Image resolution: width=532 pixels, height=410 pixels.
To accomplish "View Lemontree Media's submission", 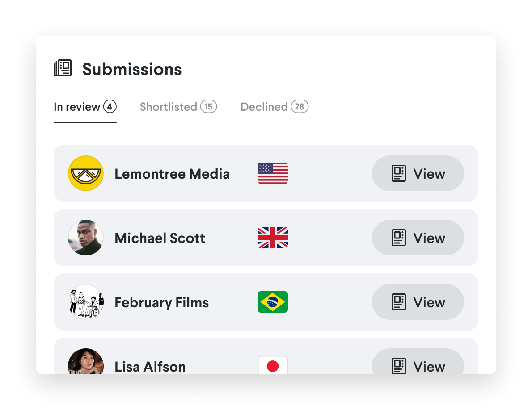I will (x=418, y=173).
